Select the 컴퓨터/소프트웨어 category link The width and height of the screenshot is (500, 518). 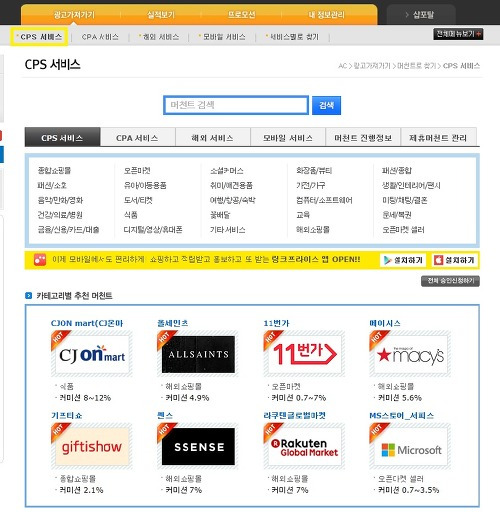324,200
